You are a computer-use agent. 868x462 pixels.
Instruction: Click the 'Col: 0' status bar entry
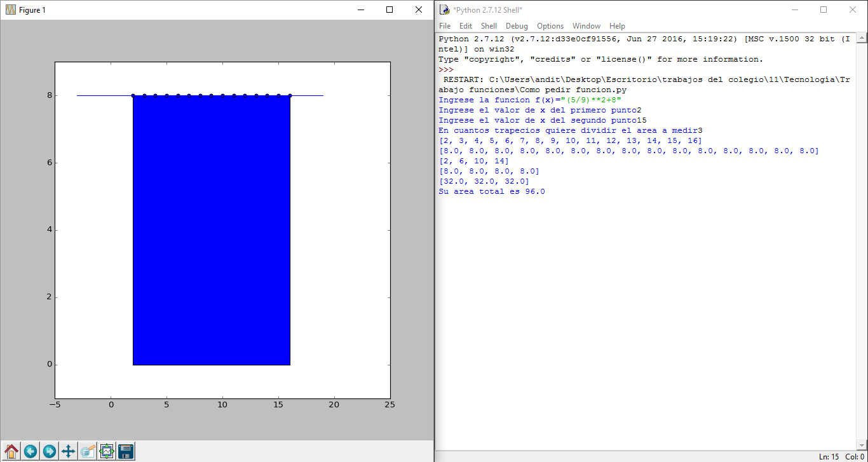coord(855,456)
